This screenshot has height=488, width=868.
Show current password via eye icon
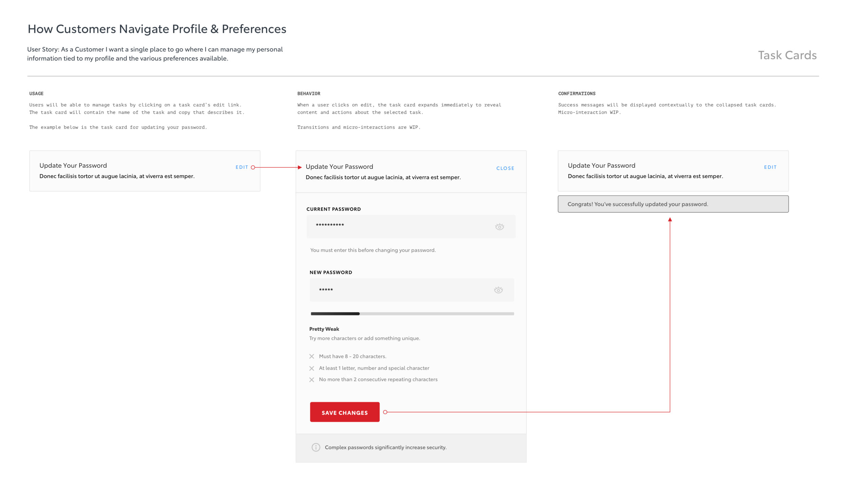[x=499, y=227]
